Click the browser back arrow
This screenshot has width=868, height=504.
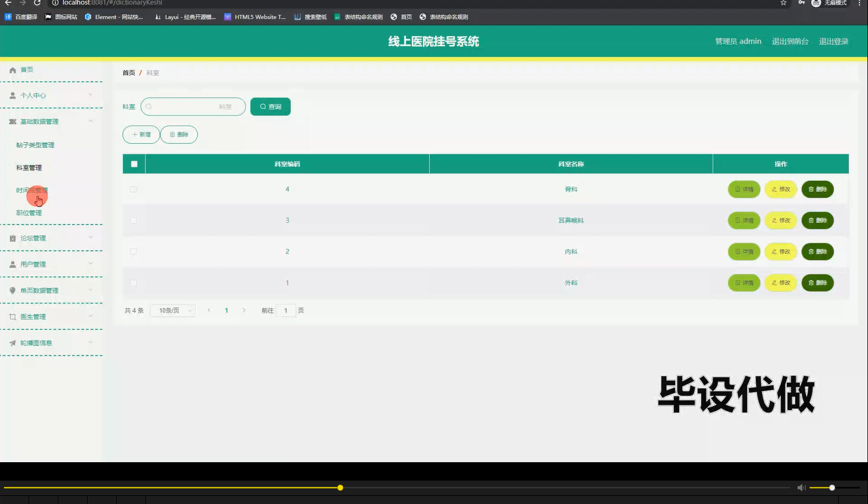coord(8,3)
